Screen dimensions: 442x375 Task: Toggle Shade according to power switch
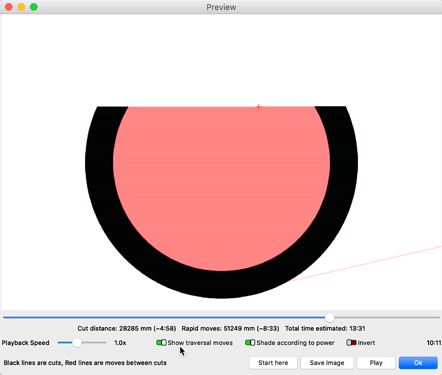(250, 343)
